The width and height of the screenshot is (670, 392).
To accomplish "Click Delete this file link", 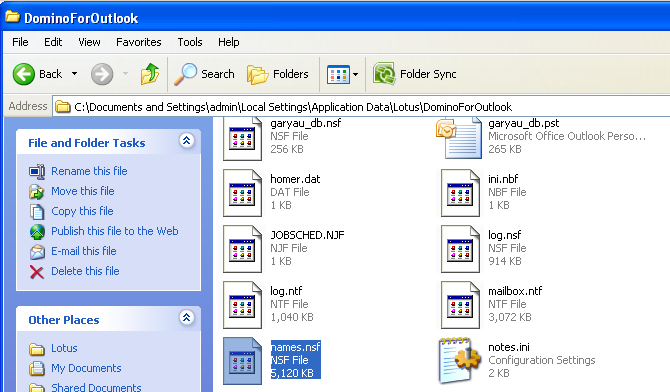I will (x=85, y=271).
